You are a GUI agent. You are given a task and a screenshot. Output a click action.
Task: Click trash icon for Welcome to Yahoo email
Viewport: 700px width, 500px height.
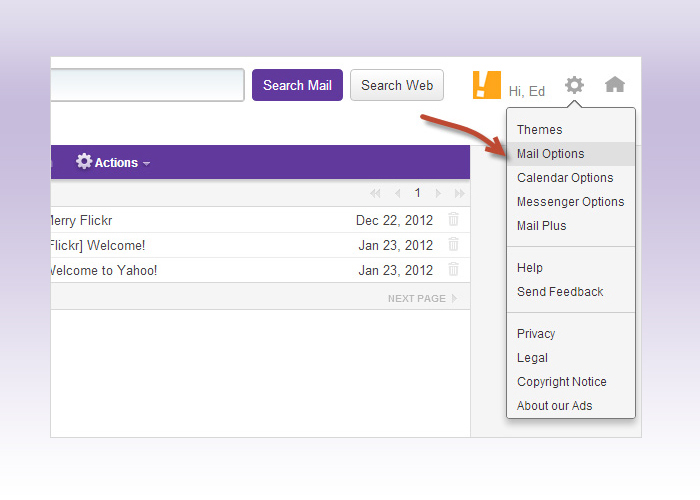(x=453, y=269)
